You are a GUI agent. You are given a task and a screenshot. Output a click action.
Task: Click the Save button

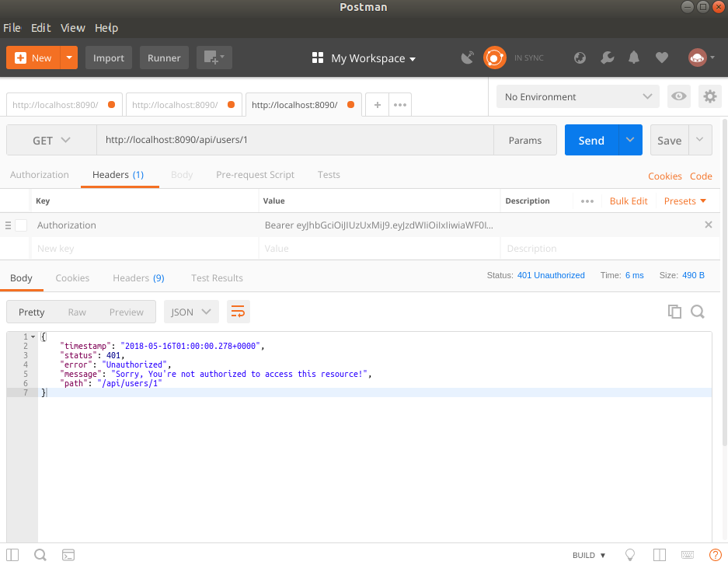[669, 140]
